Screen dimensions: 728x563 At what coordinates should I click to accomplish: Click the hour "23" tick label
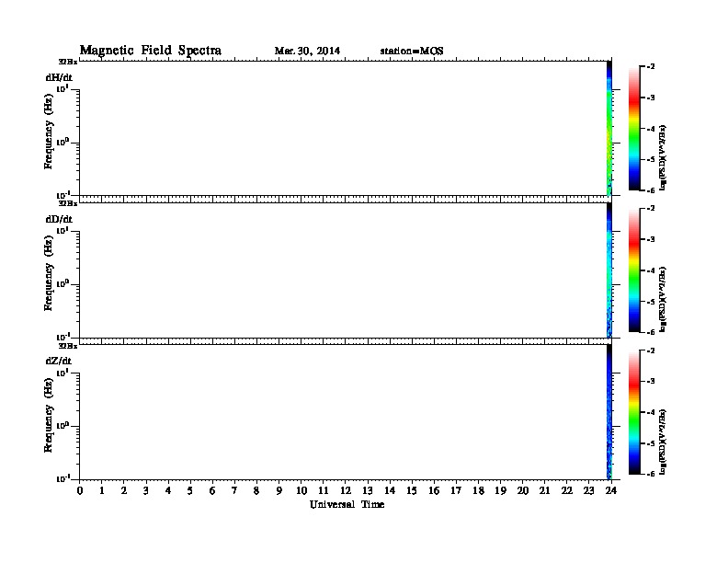[x=589, y=490]
